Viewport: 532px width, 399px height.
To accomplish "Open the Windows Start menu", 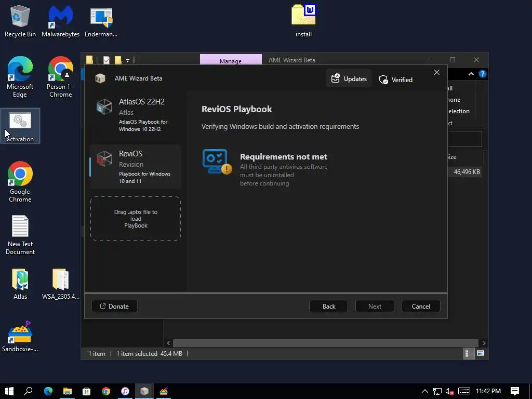I will pyautogui.click(x=9, y=391).
